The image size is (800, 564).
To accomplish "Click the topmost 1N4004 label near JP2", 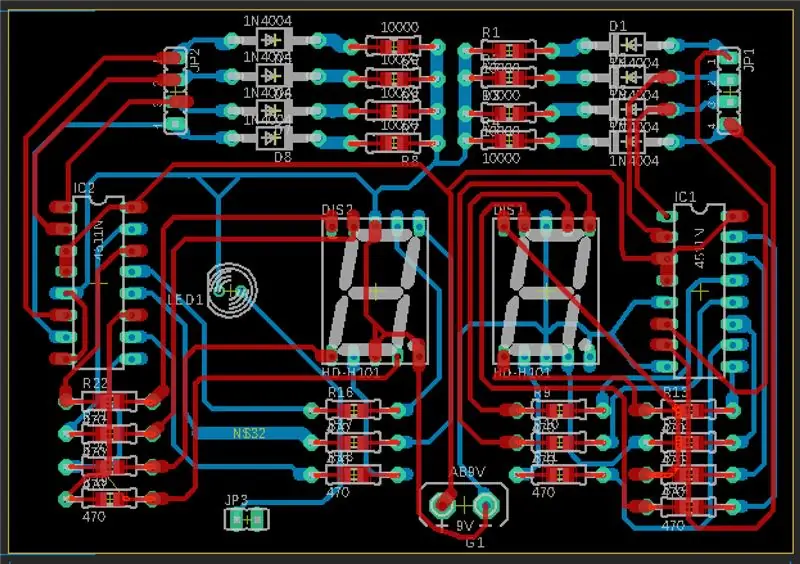I will tap(267, 21).
